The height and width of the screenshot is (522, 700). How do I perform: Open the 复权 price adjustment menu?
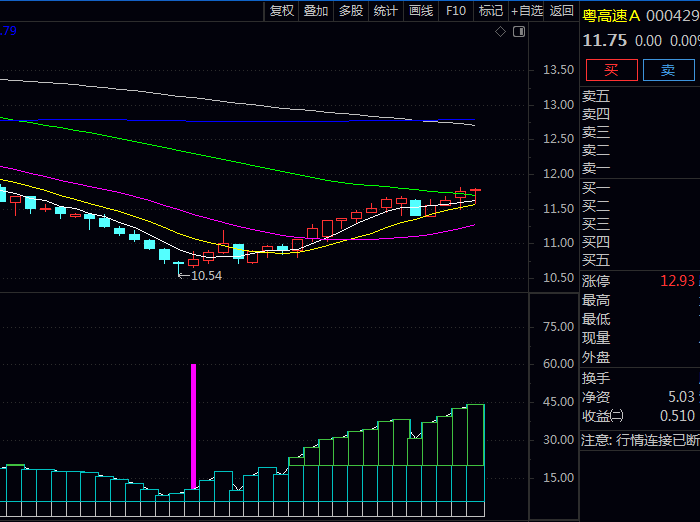(x=282, y=11)
